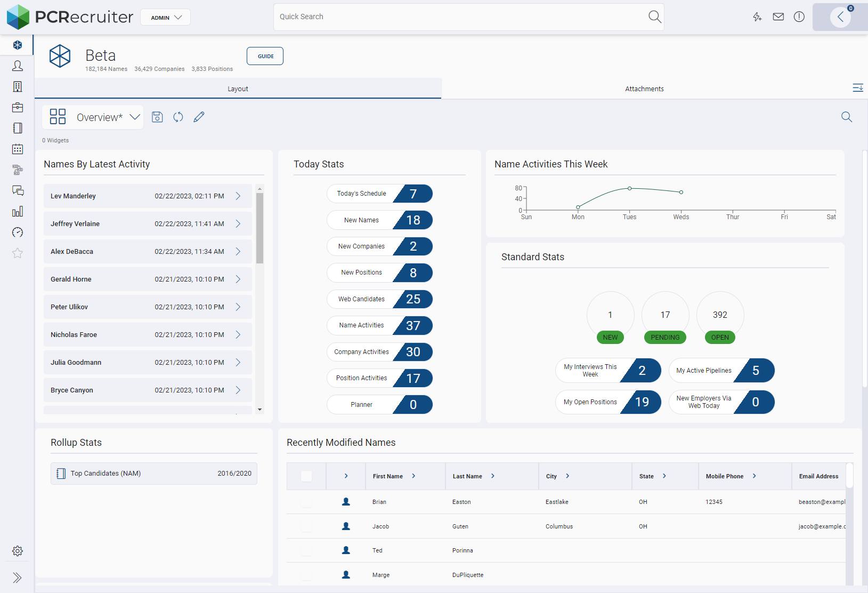Expand the Overview layout dropdown
This screenshot has height=593, width=868.
pos(135,117)
